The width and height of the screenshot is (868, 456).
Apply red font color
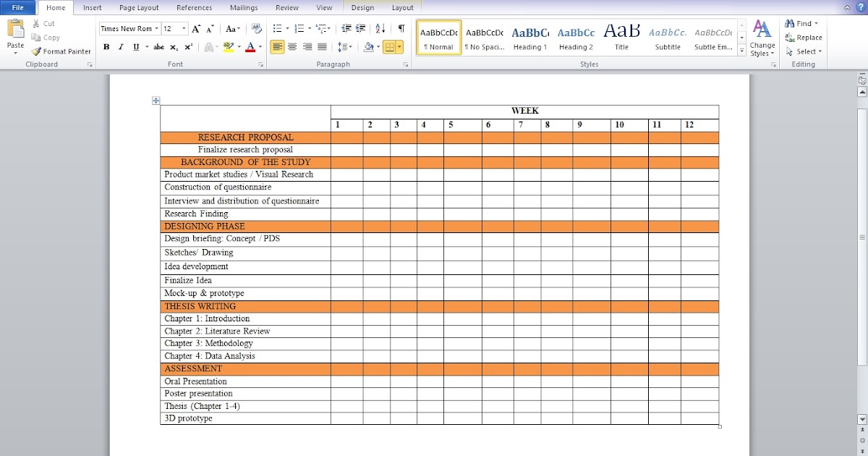(250, 47)
